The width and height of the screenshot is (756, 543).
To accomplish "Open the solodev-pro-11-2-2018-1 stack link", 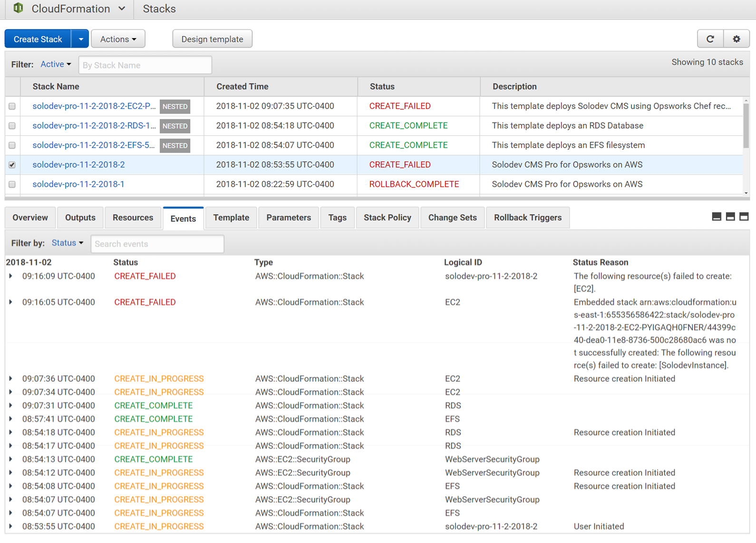I will pyautogui.click(x=78, y=184).
